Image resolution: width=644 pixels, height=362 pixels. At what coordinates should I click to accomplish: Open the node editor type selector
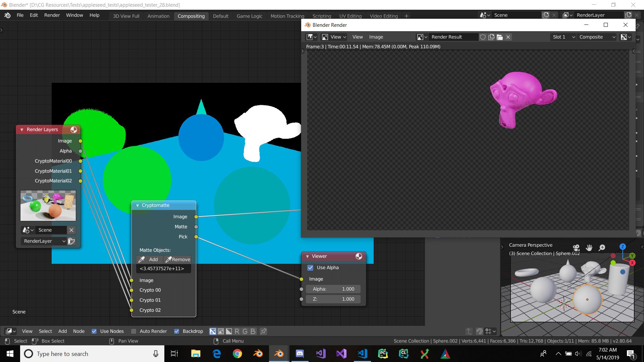(11, 331)
